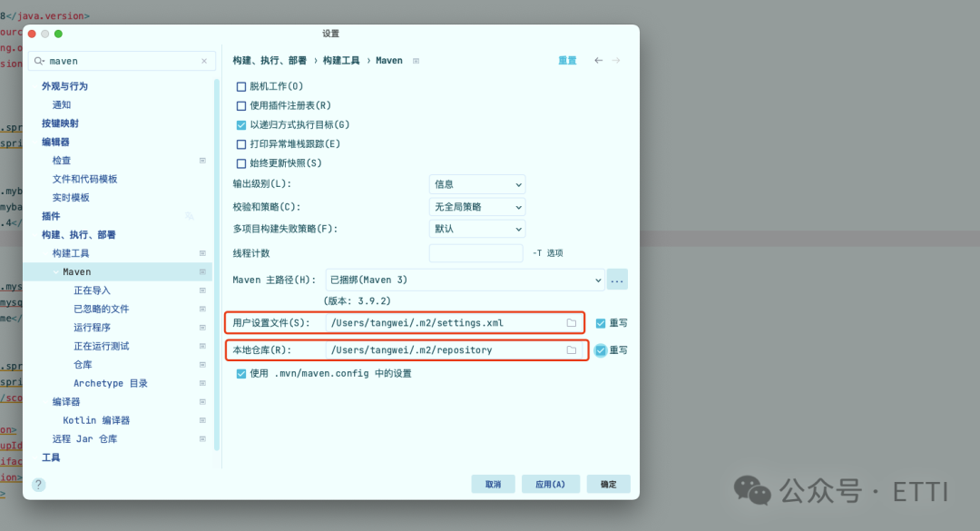Browse folder for user settings file
The image size is (980, 531).
point(572,323)
